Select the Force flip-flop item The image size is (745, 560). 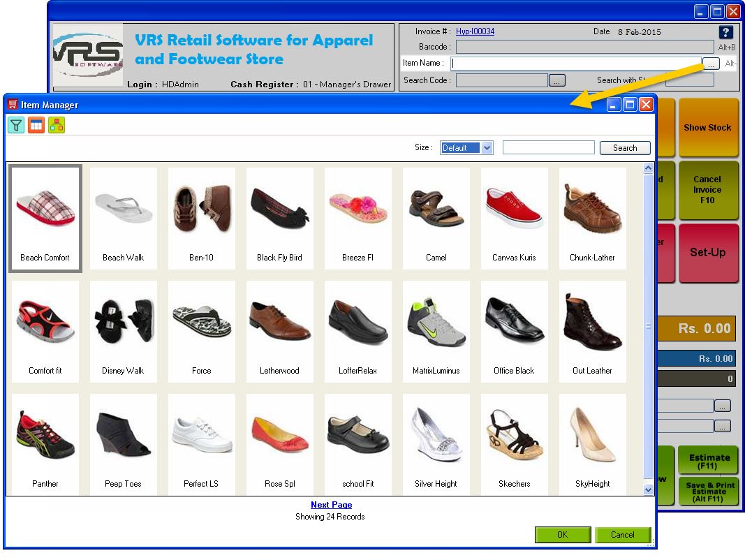click(x=202, y=332)
